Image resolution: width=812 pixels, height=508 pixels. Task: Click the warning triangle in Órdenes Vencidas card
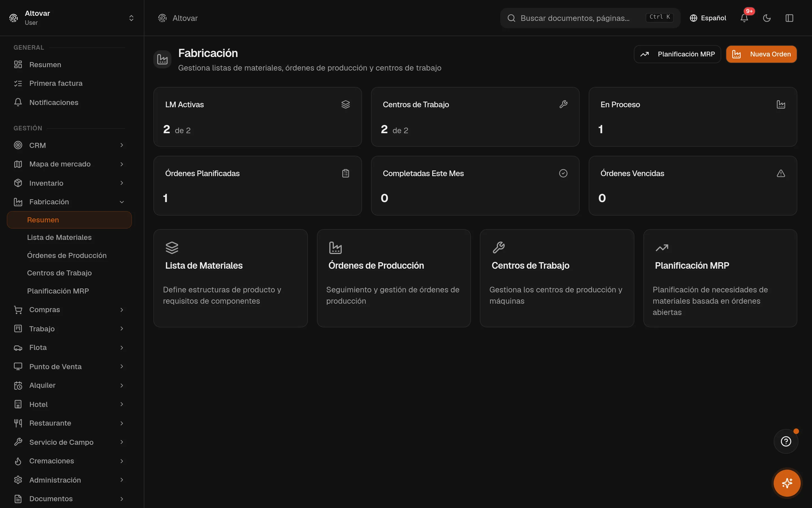[781, 173]
